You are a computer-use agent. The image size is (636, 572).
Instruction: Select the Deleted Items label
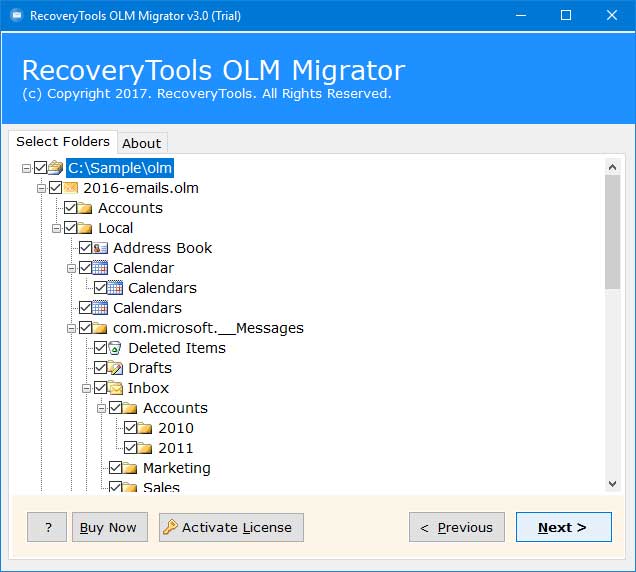pyautogui.click(x=177, y=348)
